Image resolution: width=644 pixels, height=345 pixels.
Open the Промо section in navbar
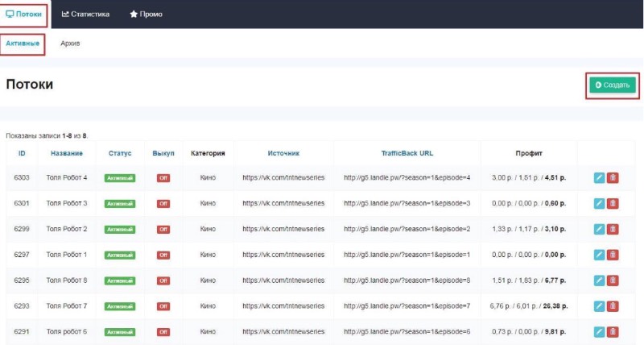click(146, 15)
